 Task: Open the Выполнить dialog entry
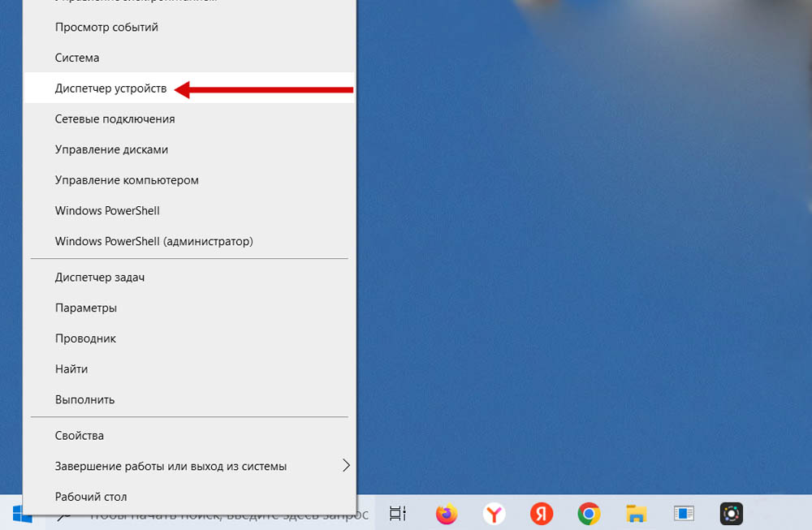[x=189, y=399]
